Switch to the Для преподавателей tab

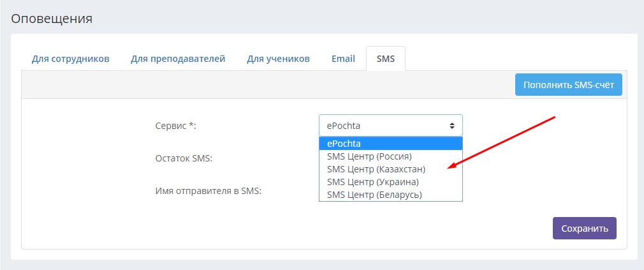[x=178, y=59]
